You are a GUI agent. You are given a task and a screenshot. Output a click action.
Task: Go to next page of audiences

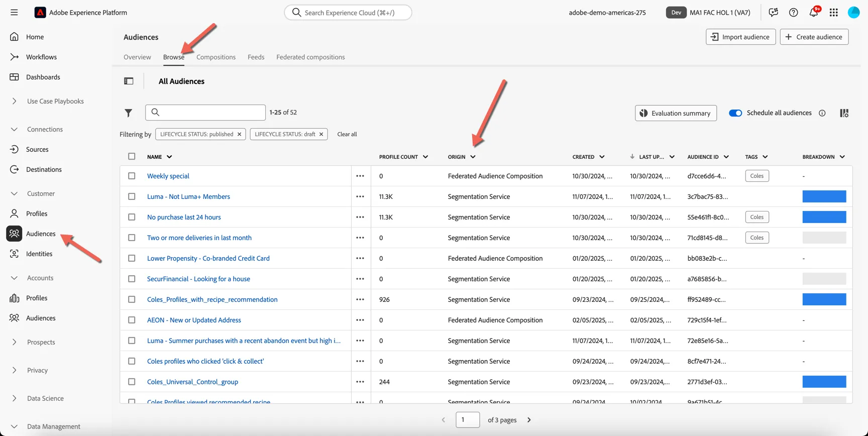(x=529, y=420)
